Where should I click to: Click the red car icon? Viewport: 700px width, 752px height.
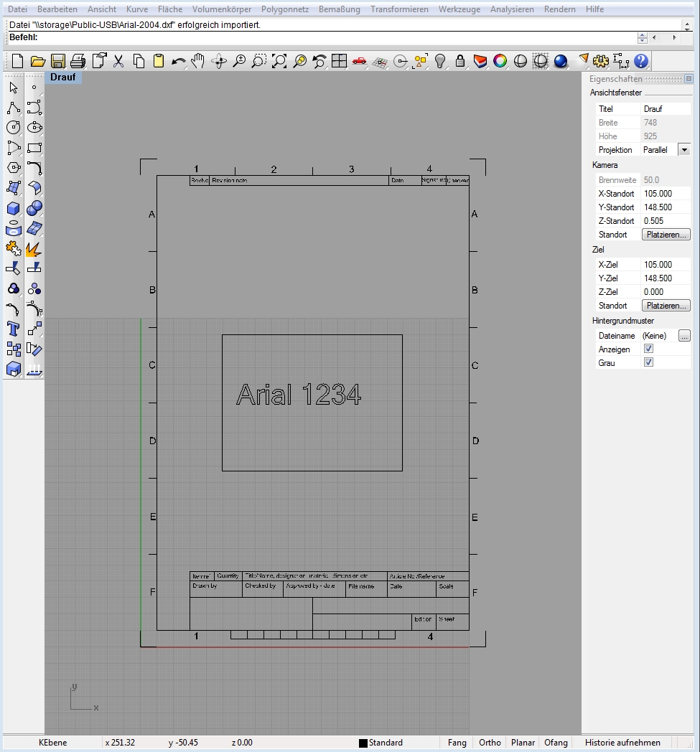(360, 61)
